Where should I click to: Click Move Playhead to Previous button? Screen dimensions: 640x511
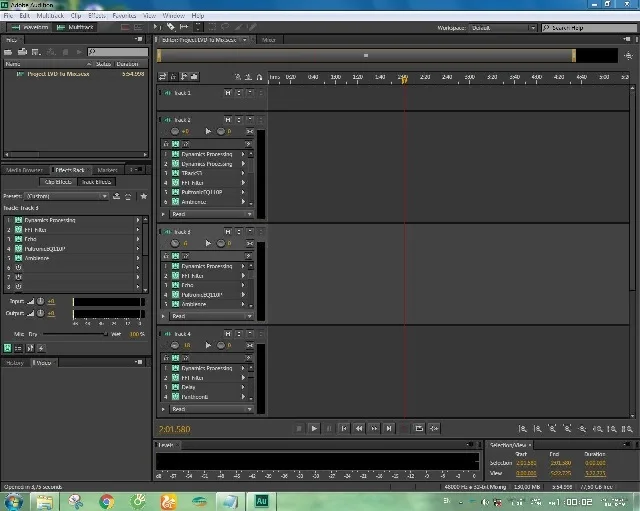[344, 429]
